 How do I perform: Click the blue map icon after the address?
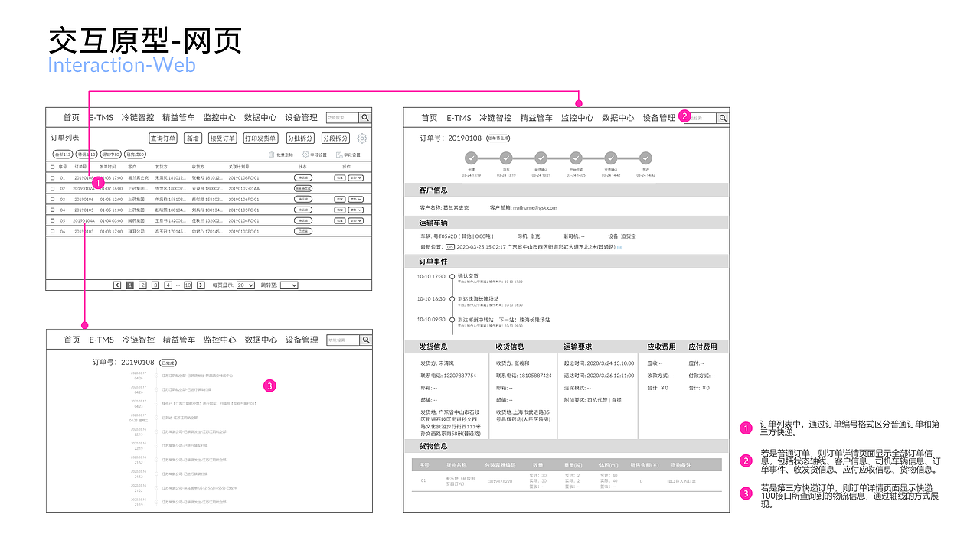[x=620, y=248]
